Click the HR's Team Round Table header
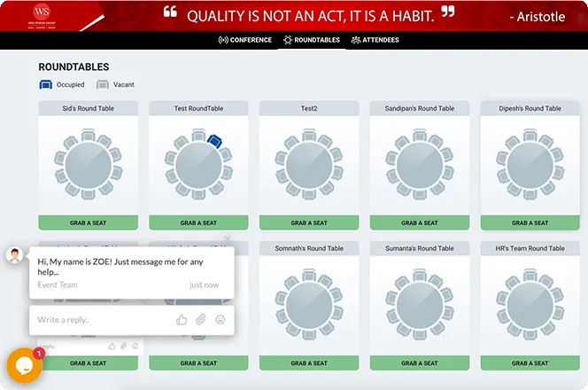This screenshot has height=390, width=588. [530, 248]
